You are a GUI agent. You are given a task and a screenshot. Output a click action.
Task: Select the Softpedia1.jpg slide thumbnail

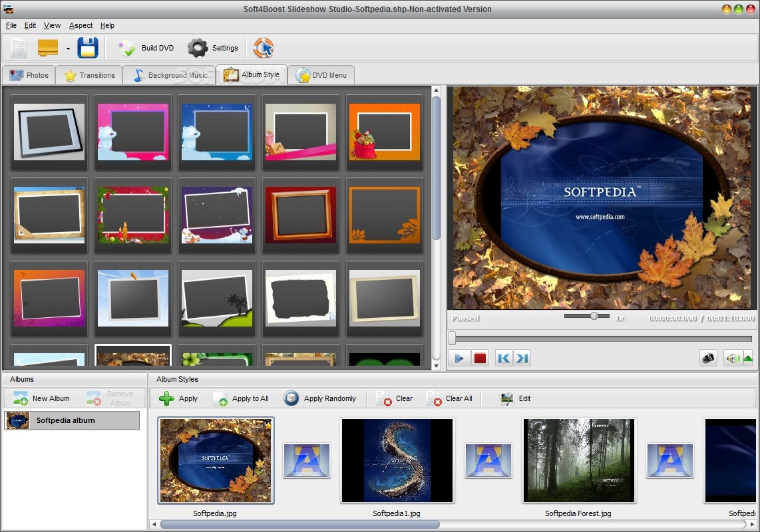click(x=397, y=460)
